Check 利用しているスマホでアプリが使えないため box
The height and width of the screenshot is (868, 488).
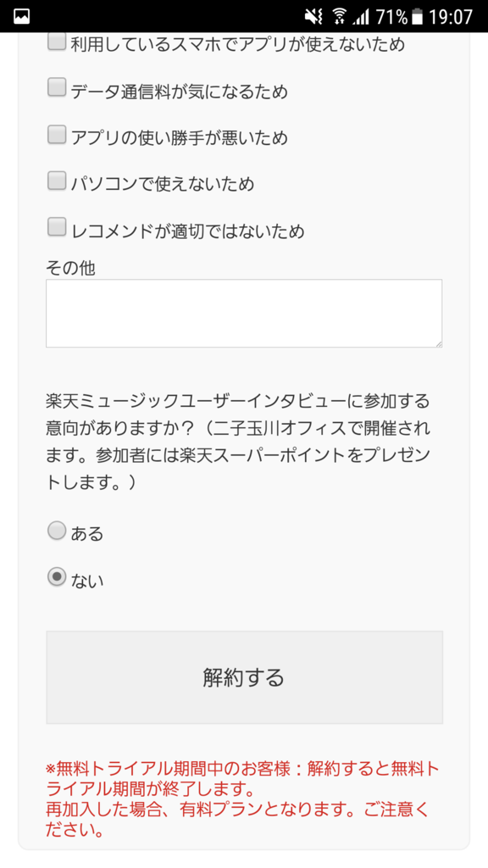point(56,42)
